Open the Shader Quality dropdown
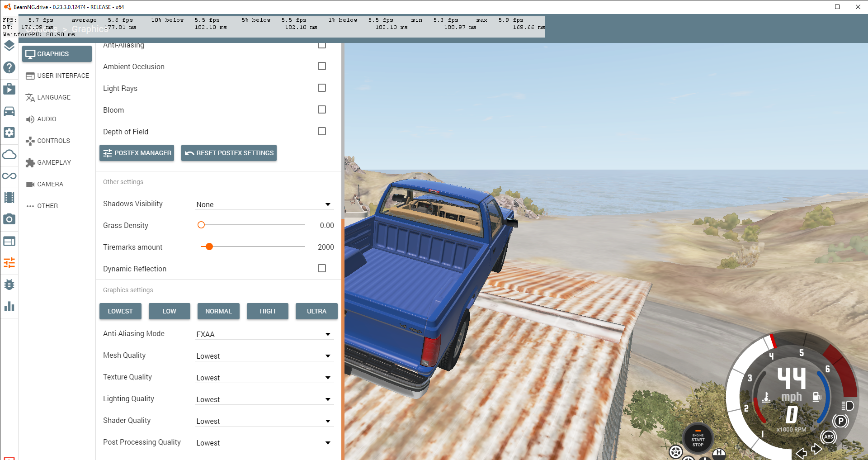 [x=264, y=421]
